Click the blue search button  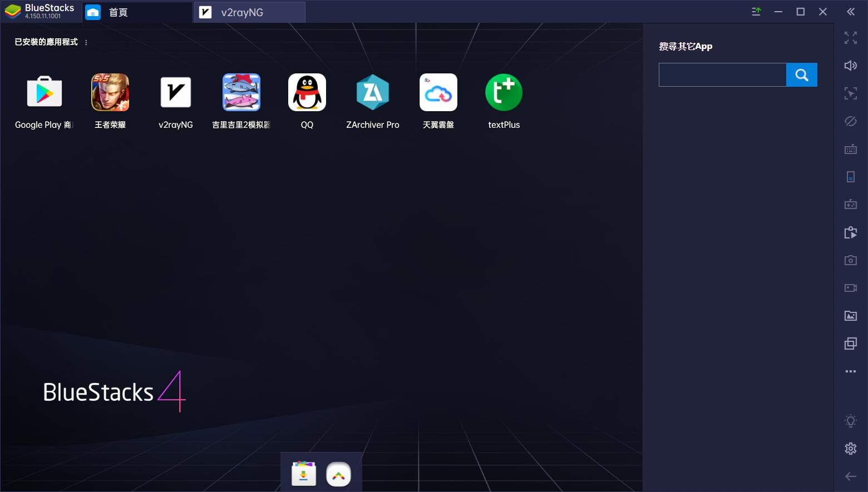click(802, 75)
